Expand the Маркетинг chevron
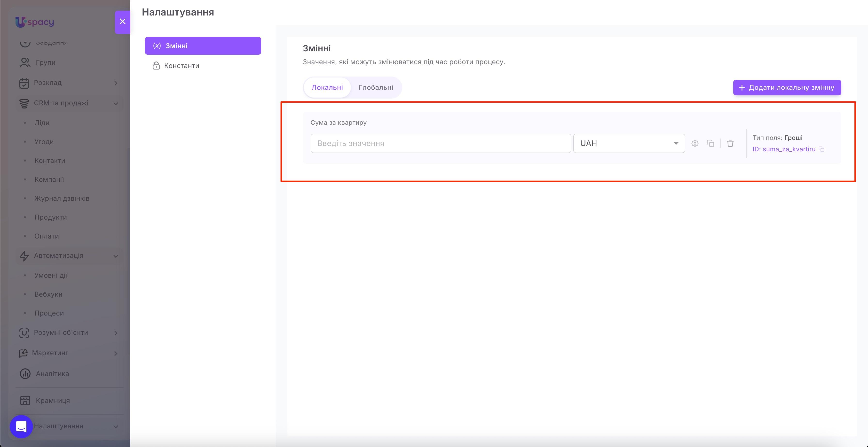 116,353
